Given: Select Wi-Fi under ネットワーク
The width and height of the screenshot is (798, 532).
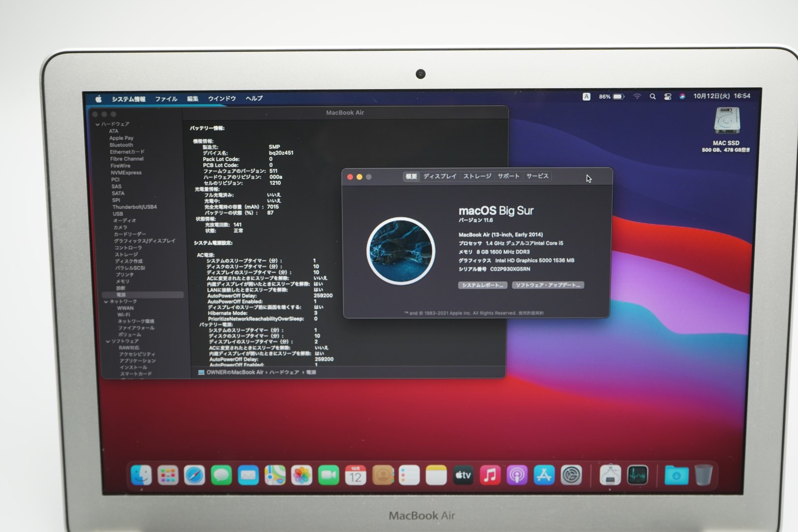Looking at the screenshot, I should pos(124,315).
